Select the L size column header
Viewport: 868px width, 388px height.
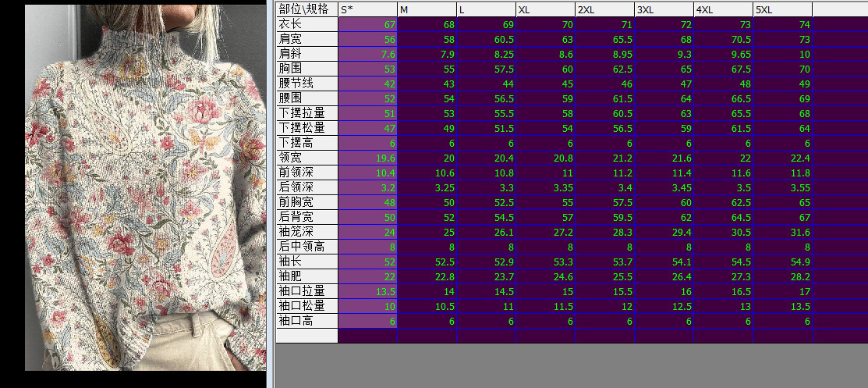pos(487,9)
